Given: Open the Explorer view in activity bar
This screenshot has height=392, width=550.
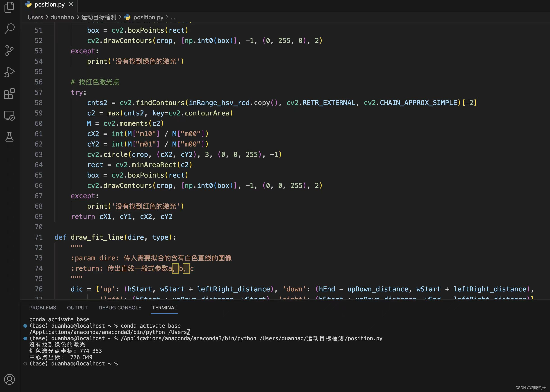Looking at the screenshot, I should point(9,7).
